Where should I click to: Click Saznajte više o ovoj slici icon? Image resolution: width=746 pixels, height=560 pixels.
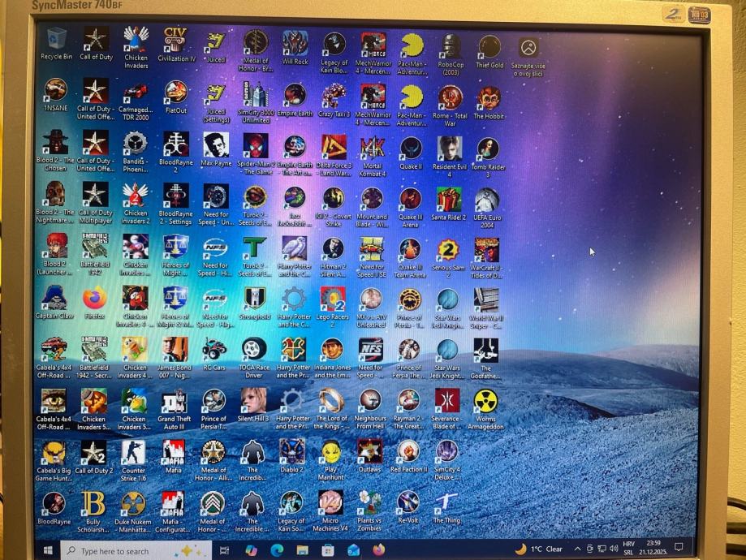528,57
